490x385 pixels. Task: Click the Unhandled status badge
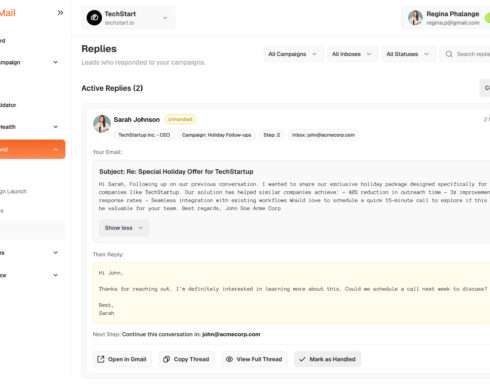coord(180,119)
